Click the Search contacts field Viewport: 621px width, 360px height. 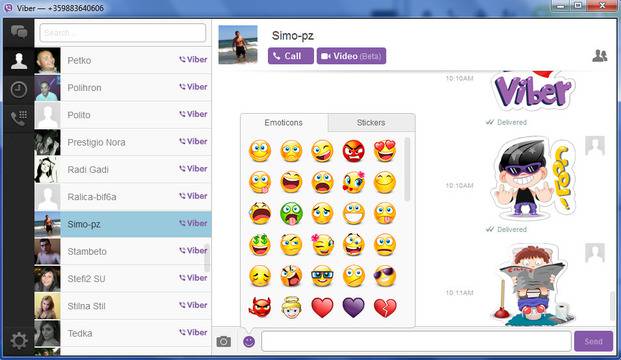[x=123, y=32]
